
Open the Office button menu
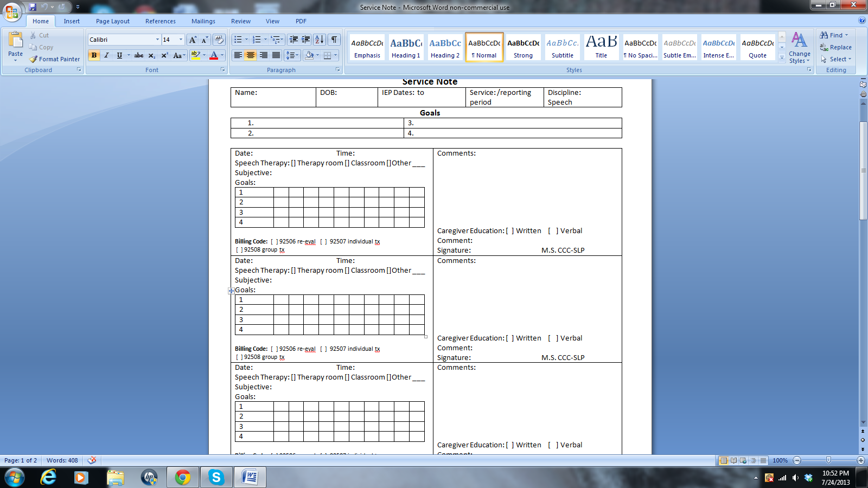pos(12,11)
